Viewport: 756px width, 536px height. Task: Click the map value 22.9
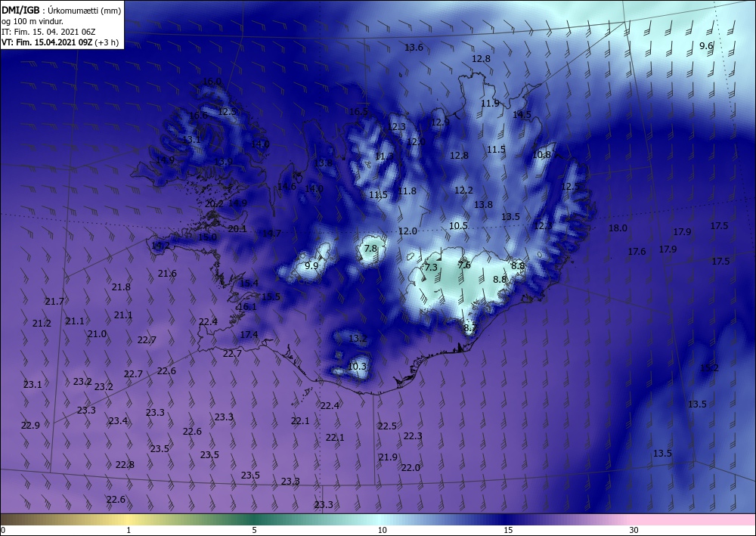coord(30,426)
